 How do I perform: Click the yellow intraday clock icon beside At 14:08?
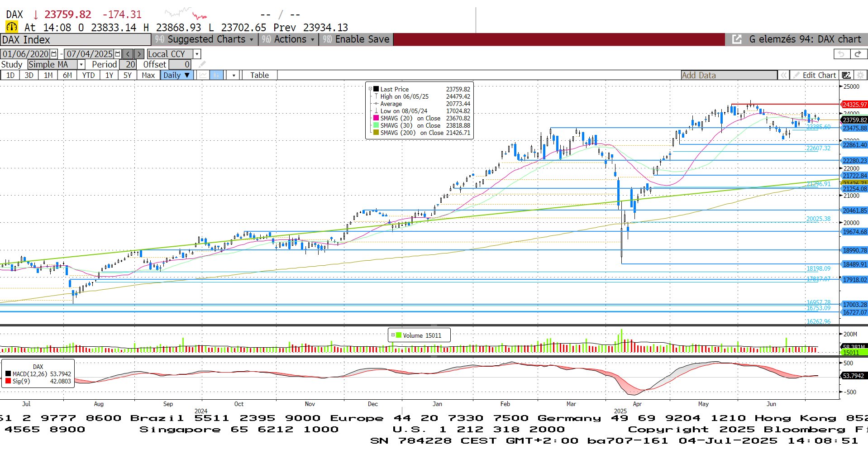[11, 27]
